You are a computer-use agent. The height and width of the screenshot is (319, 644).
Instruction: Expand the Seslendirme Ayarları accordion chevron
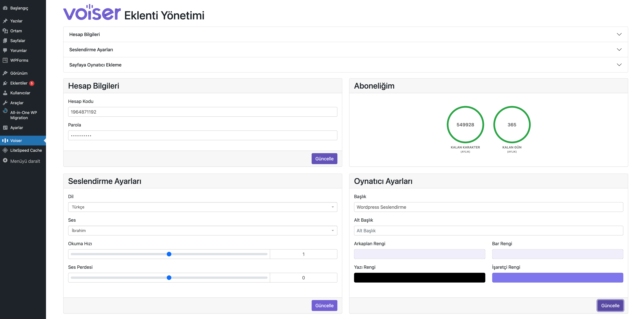[619, 50]
